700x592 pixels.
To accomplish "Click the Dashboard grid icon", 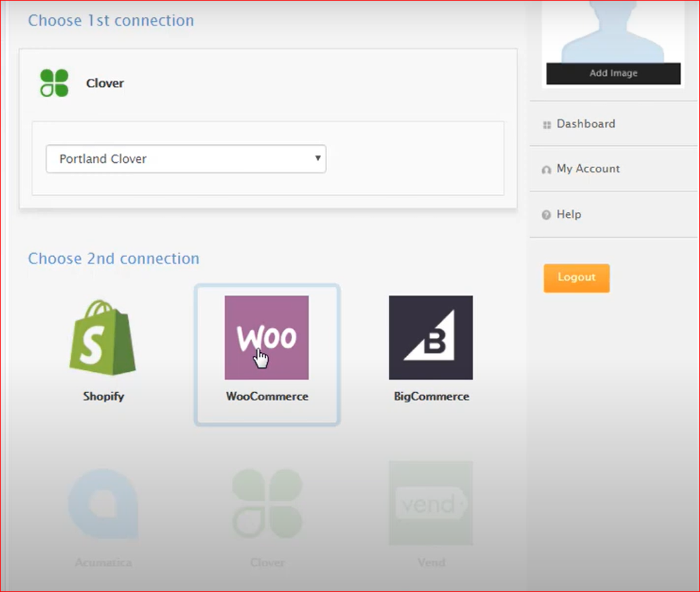I will coord(547,125).
